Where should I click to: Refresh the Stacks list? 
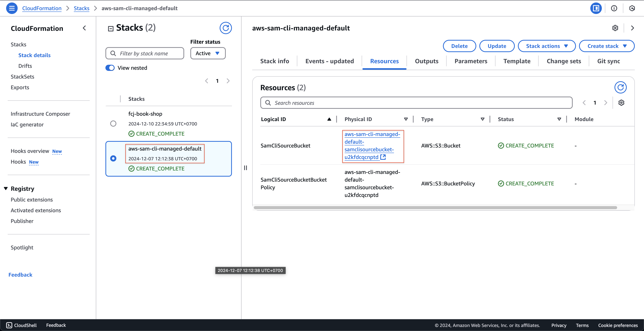(226, 28)
